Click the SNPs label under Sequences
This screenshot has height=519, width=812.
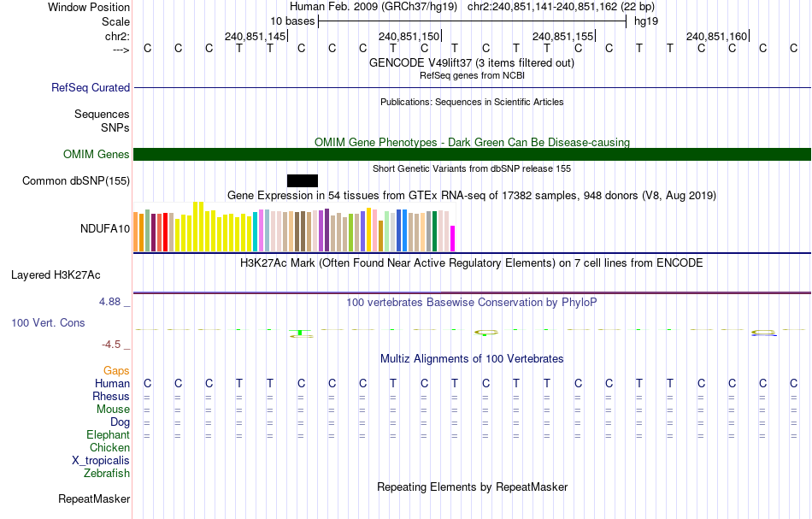pos(115,127)
